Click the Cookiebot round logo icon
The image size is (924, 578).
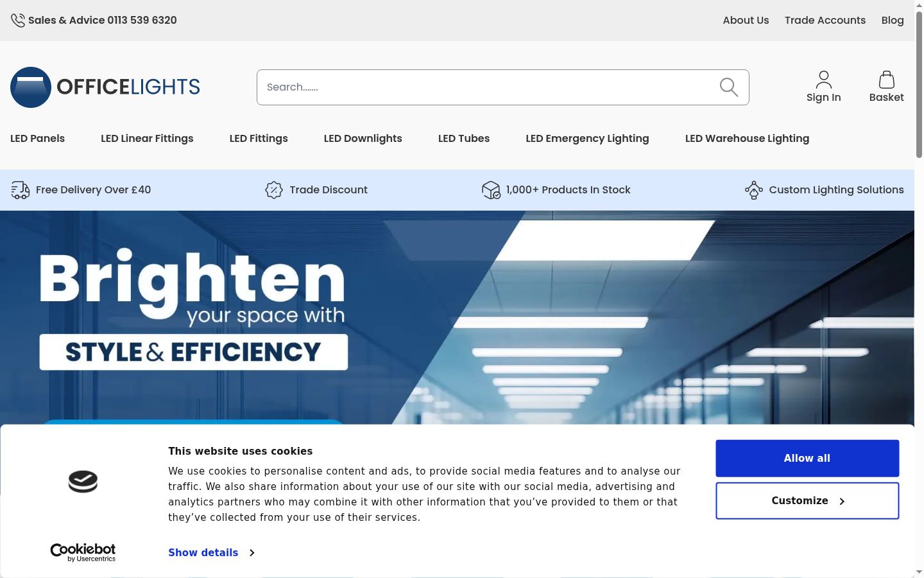[83, 482]
